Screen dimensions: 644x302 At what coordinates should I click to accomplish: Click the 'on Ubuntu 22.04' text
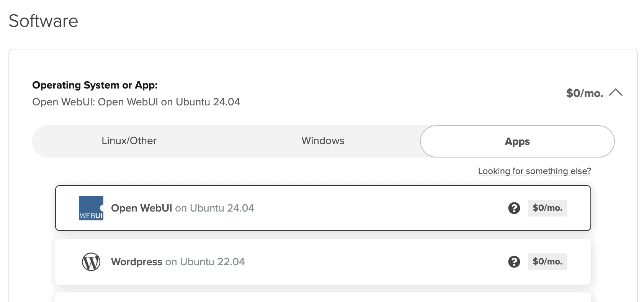[x=205, y=262]
